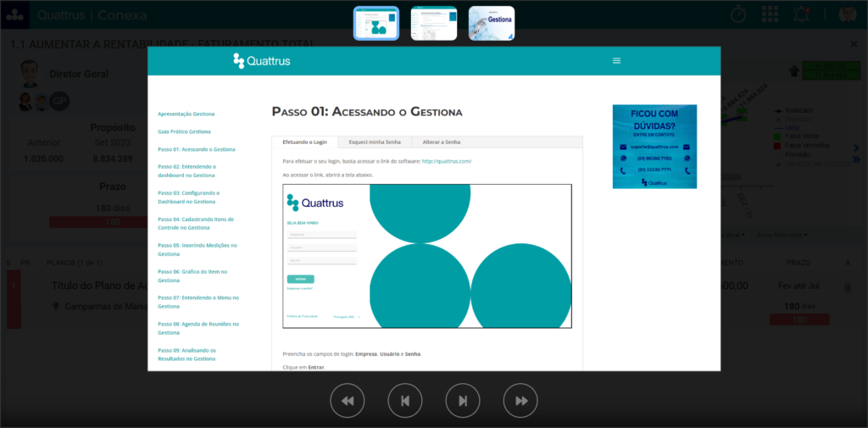Screen dimensions: 868x428
Task: Expand the dropdown ending in 'atual'
Action: 735,235
